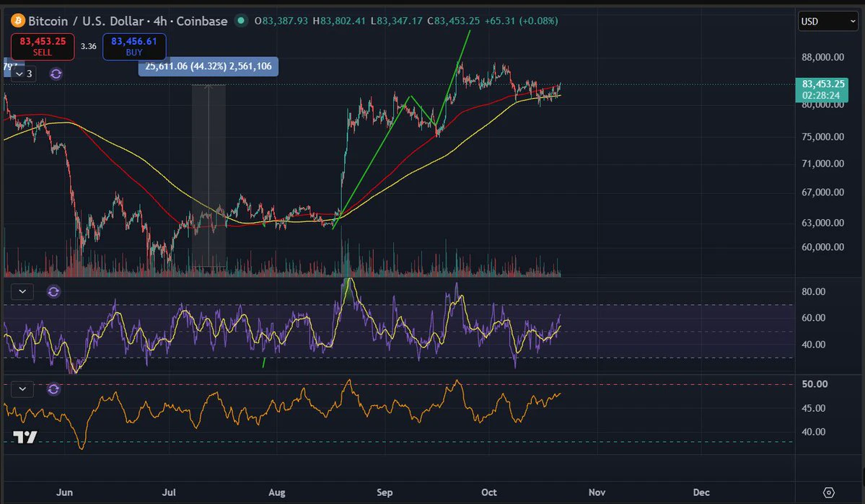Click the Jun label on the time axis

(64, 492)
